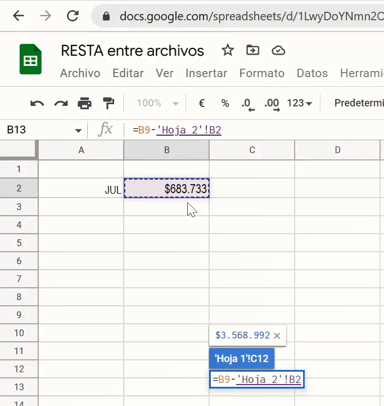Increase decimal places
This screenshot has height=406, width=384.
click(x=272, y=104)
